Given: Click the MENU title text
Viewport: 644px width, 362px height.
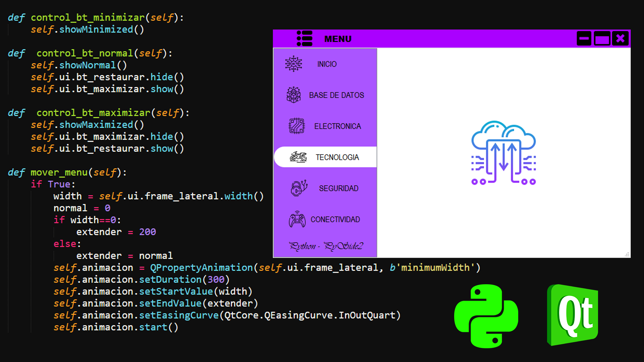Looking at the screenshot, I should (x=338, y=39).
